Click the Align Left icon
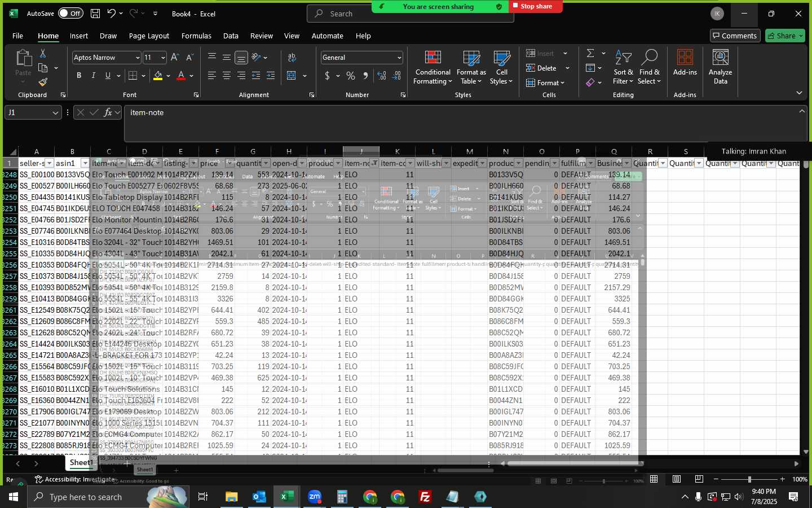The height and width of the screenshot is (508, 812). click(212, 76)
